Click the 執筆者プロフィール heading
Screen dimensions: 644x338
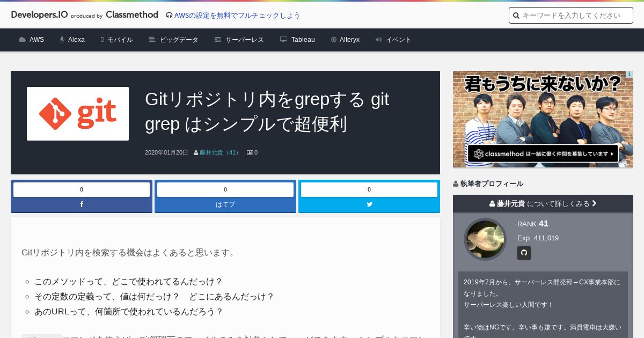488,183
